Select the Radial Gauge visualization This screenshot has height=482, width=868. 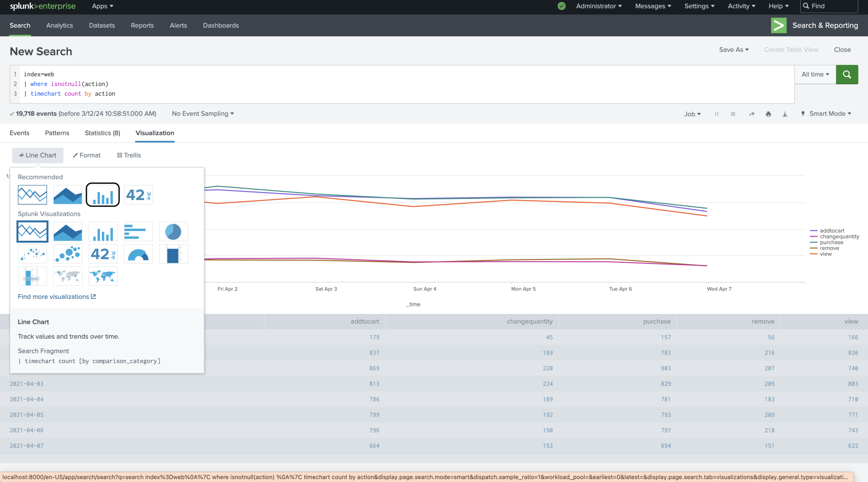tap(138, 254)
